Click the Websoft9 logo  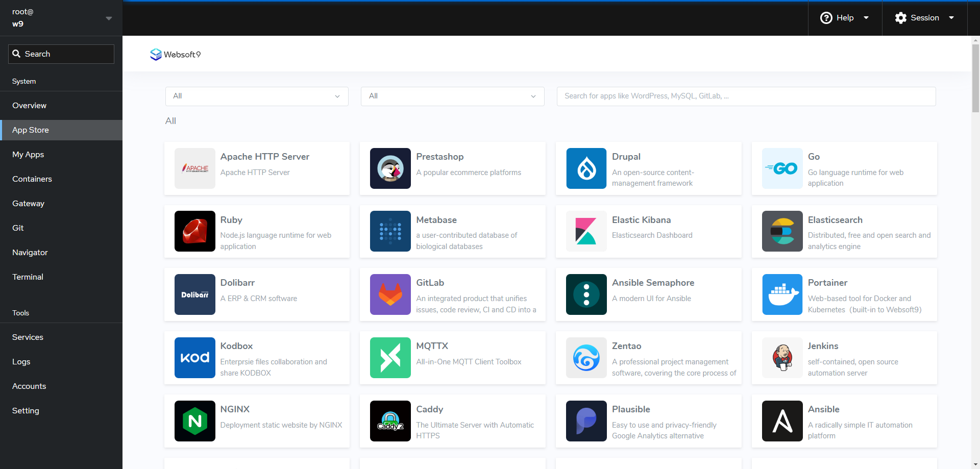[x=175, y=54]
